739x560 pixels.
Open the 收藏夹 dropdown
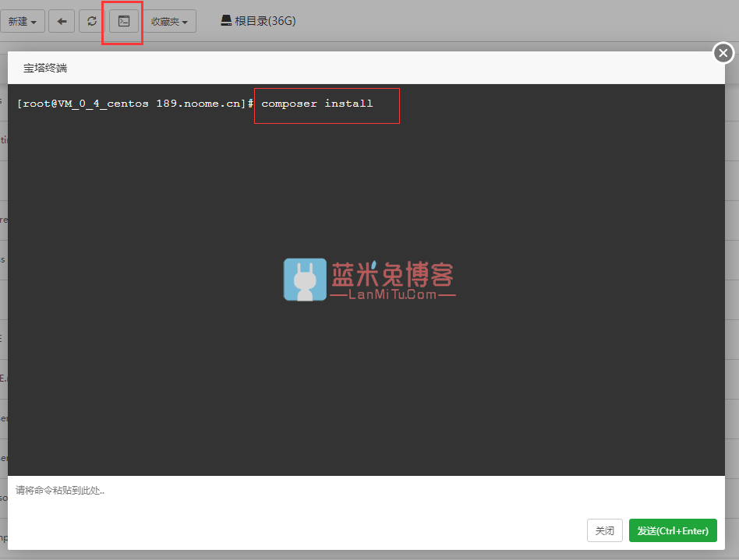pyautogui.click(x=170, y=21)
